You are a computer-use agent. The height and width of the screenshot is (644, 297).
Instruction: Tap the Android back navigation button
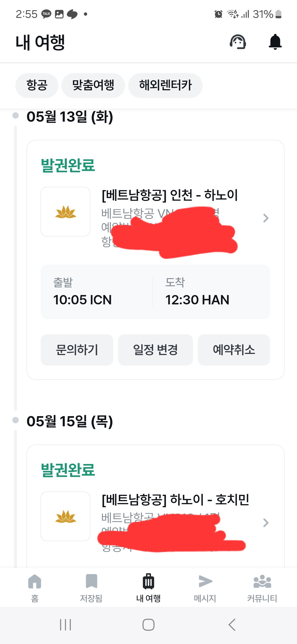tap(232, 624)
